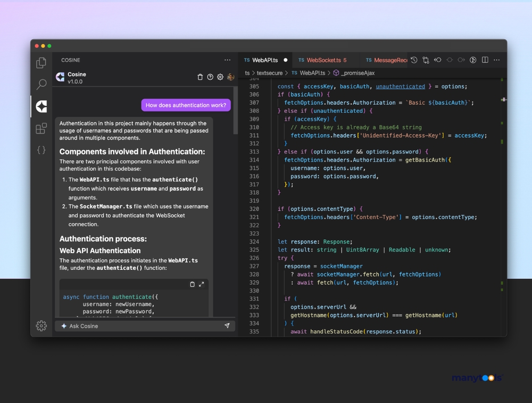Viewport: 532px width, 403px height.
Task: Click the Cosine logo beside v1.0.0
Action: pos(60,77)
